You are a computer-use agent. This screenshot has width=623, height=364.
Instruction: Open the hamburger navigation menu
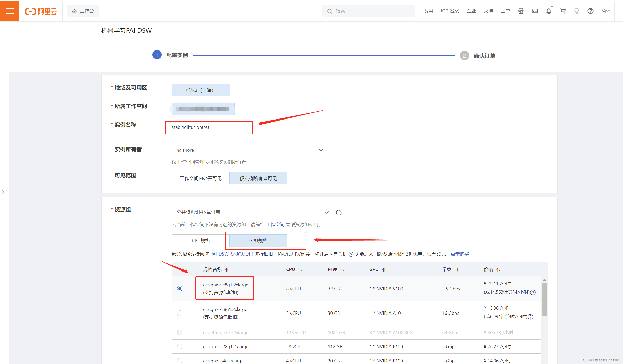click(10, 11)
